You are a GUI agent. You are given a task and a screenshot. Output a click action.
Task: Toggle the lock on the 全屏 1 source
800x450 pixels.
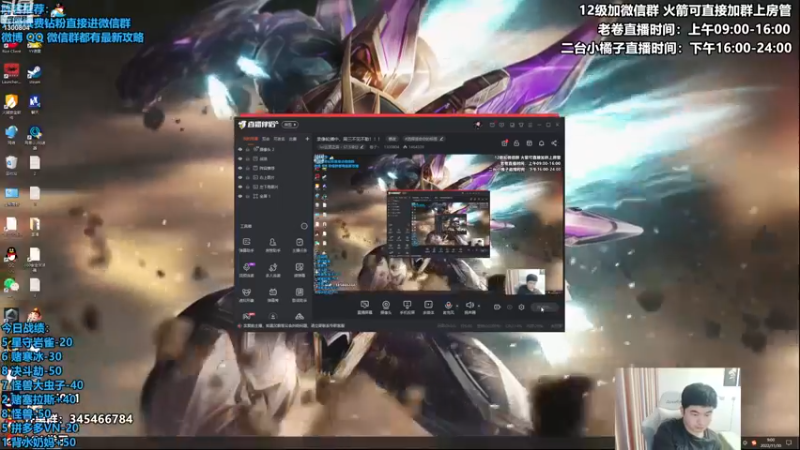coord(248,196)
